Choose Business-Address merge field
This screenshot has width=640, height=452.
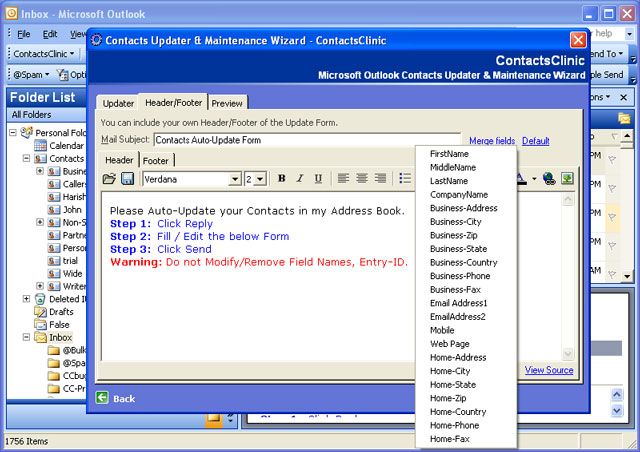[464, 208]
